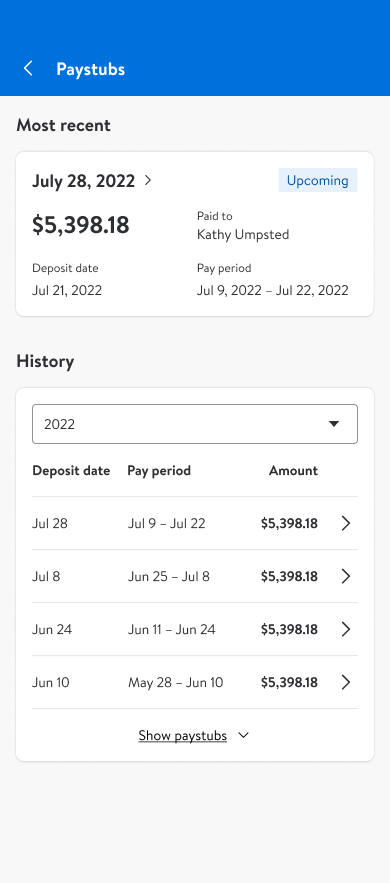Click the Deposit date column header
Screen dimensions: 390x883
tap(71, 470)
